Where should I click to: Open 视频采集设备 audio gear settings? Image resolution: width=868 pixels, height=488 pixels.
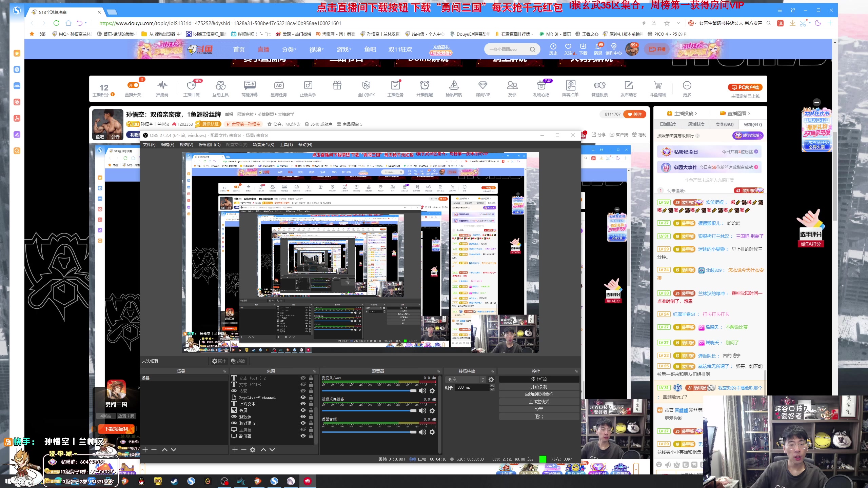point(432,411)
